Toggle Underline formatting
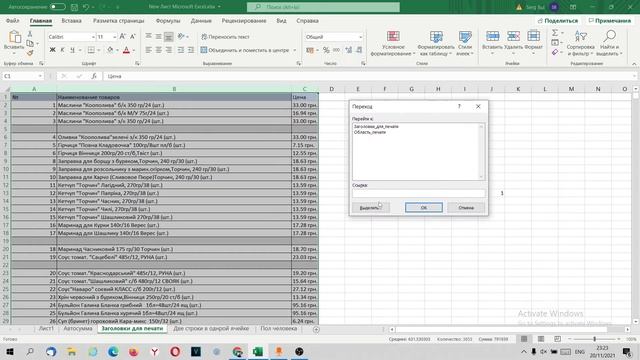This screenshot has height=360, width=640. tap(72, 50)
